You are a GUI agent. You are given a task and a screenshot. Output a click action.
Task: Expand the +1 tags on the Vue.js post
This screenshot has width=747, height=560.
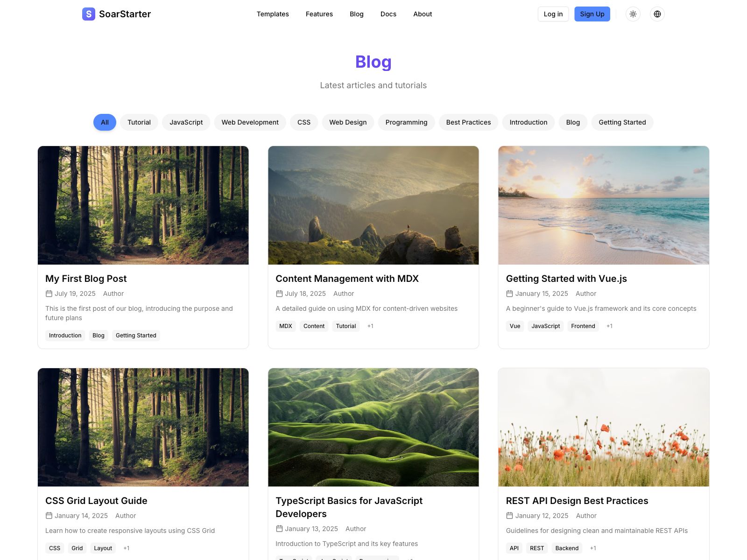[609, 326]
